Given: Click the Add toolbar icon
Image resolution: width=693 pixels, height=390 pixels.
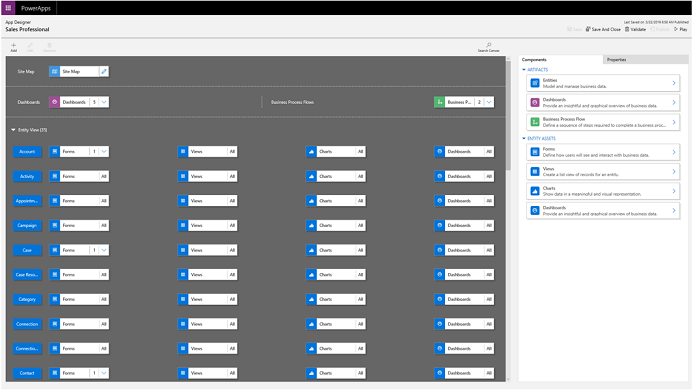Looking at the screenshot, I should (14, 45).
